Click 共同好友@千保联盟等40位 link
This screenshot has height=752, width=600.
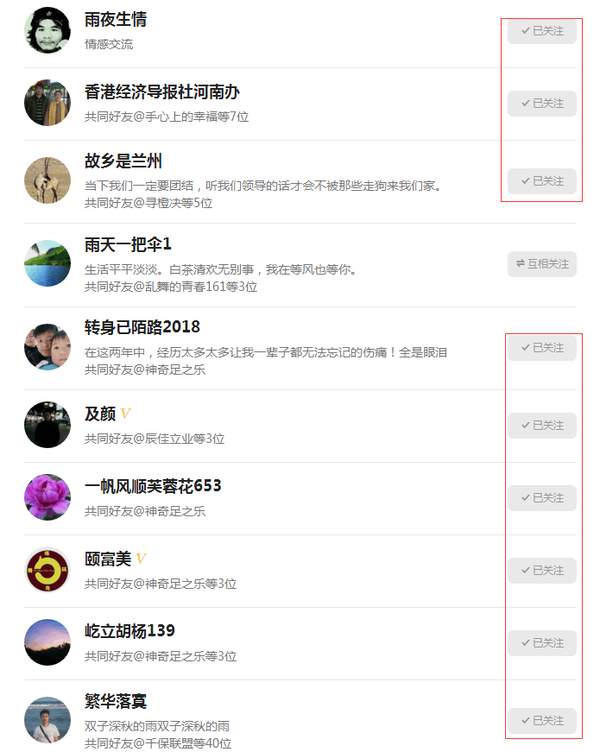158,743
